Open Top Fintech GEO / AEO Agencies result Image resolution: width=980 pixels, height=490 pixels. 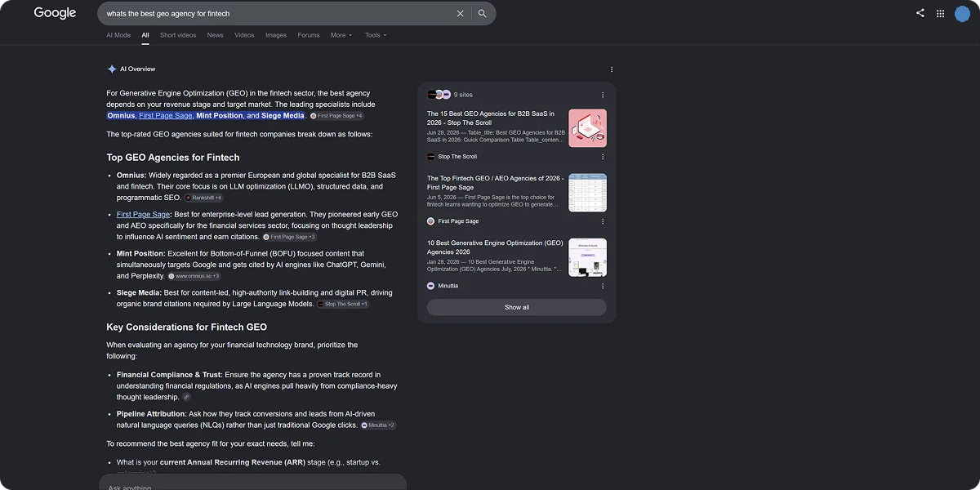(495, 183)
